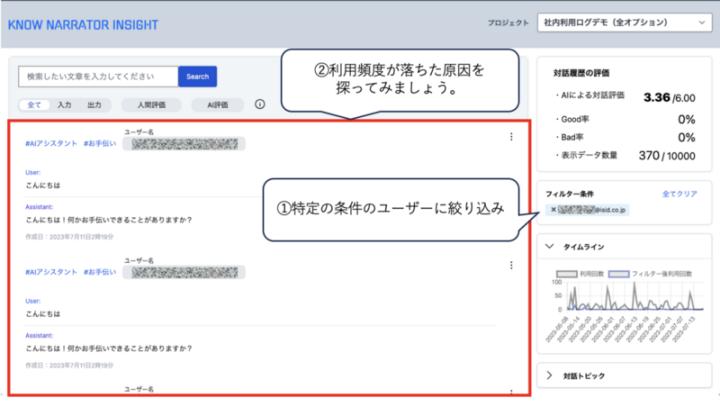Click the first #AIアシスタント tag

[x=51, y=144]
